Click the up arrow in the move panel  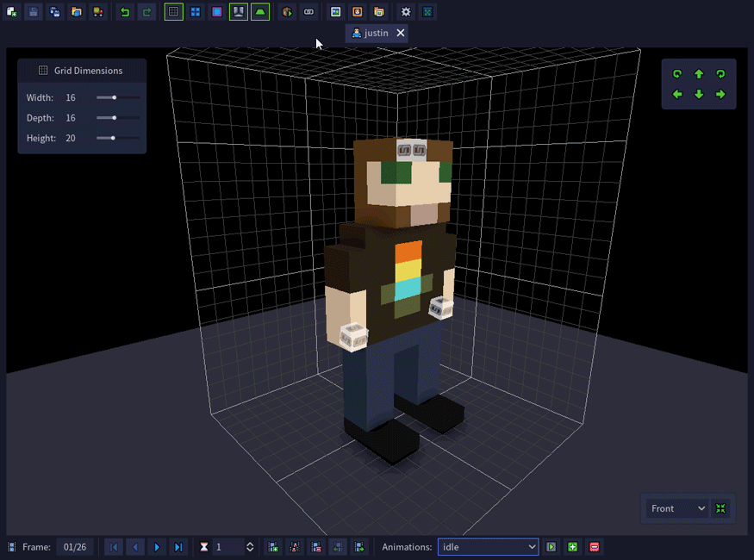coord(699,74)
